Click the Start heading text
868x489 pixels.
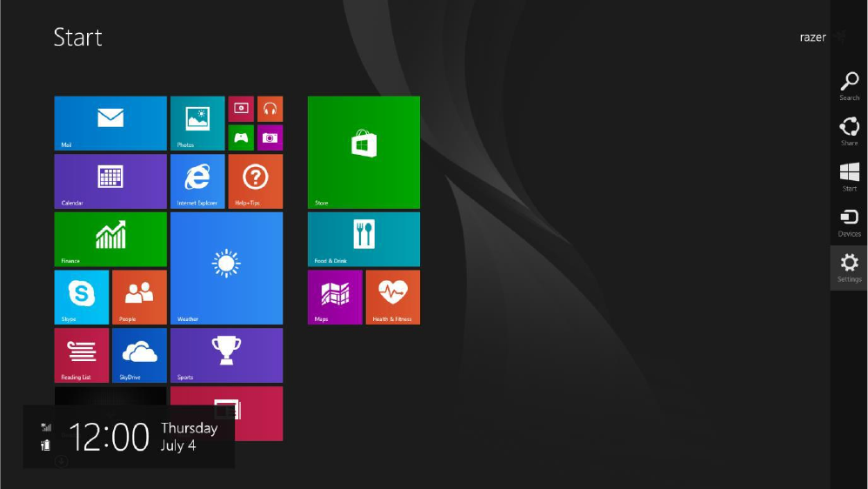[77, 37]
